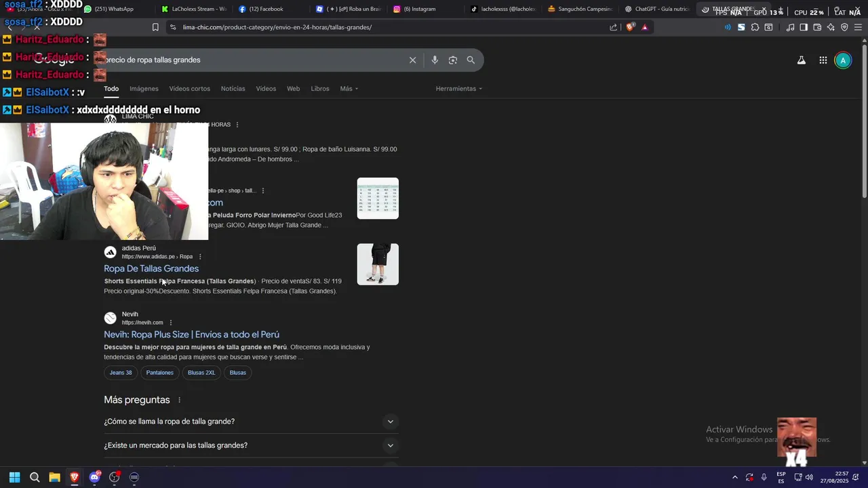Click the Pantalones sitelink chip
This screenshot has height=488, width=868.
click(160, 373)
